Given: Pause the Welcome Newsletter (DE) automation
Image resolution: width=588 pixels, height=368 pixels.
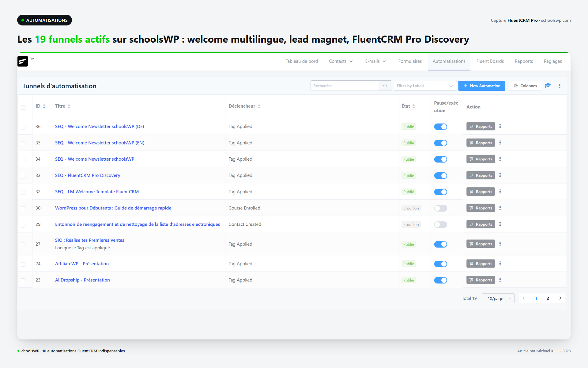Looking at the screenshot, I should (x=440, y=127).
